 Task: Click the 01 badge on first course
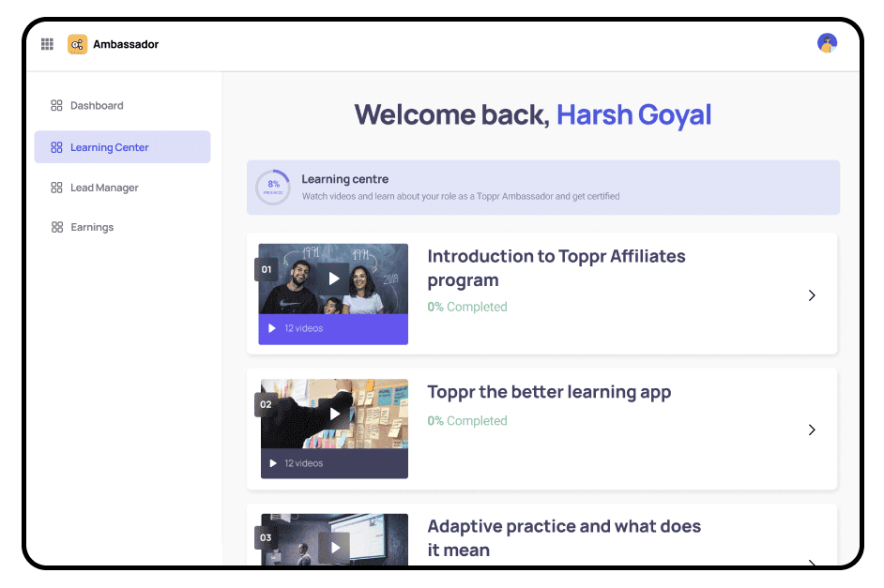267,269
